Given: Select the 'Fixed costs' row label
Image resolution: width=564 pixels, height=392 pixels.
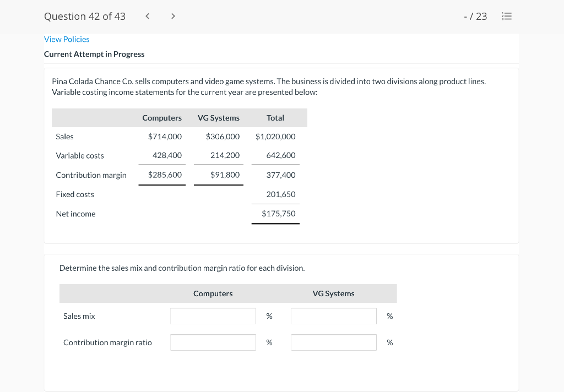Looking at the screenshot, I should tap(75, 194).
